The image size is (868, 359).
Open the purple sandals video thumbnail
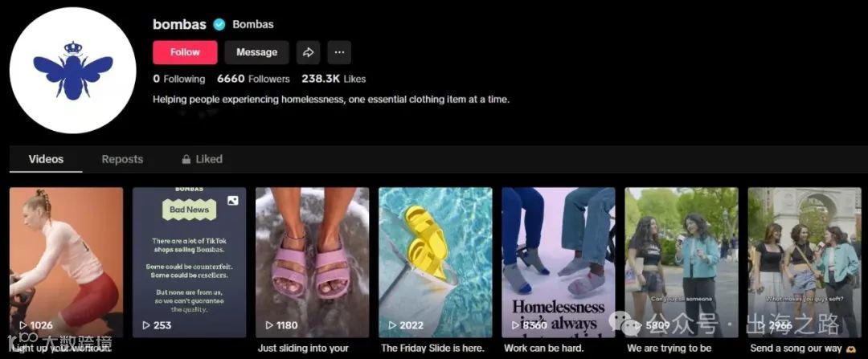[x=312, y=262]
